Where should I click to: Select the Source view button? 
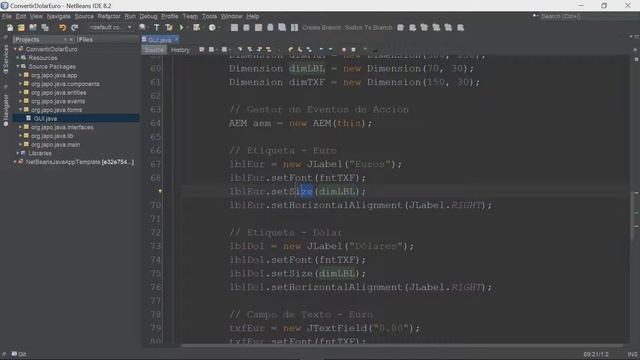(154, 50)
